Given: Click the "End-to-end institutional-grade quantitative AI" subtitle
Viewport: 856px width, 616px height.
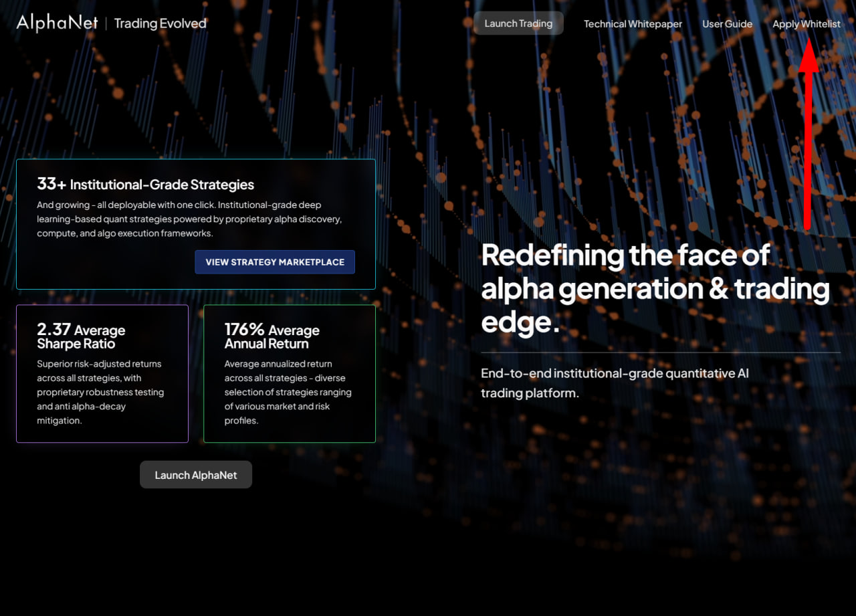Looking at the screenshot, I should pos(615,383).
